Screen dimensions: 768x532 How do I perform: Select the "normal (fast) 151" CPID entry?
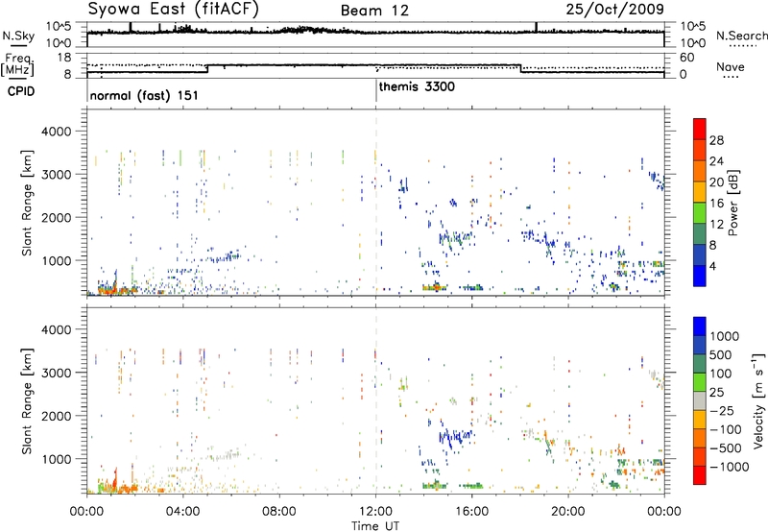pos(144,95)
